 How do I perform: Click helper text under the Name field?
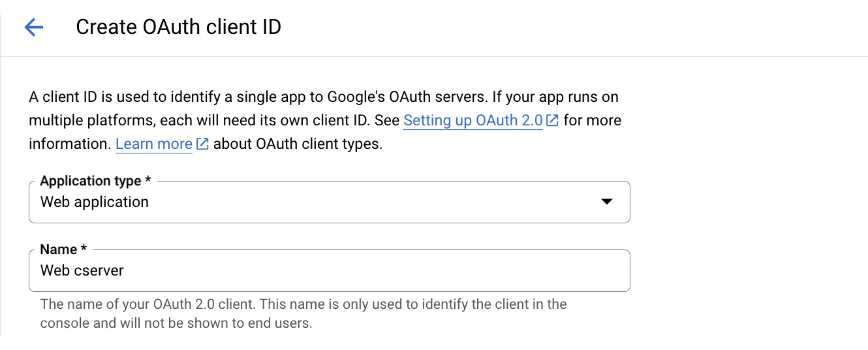(x=303, y=313)
